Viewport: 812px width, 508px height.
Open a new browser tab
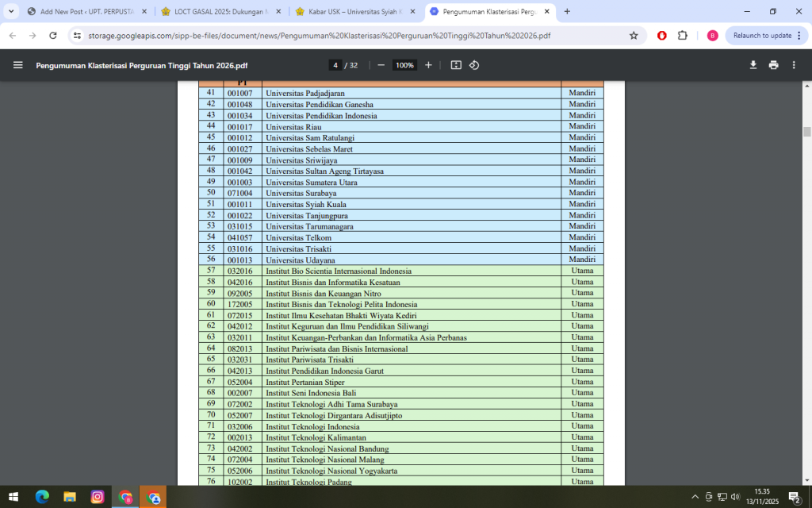coord(567,12)
